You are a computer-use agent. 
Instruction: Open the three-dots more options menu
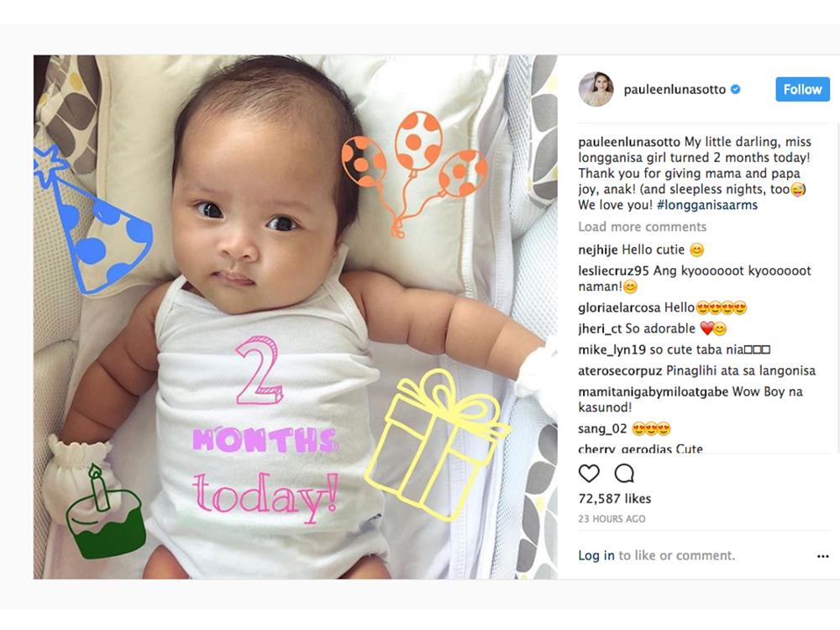823,557
